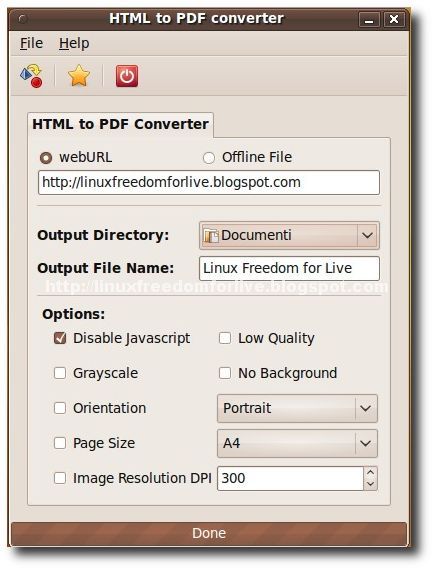
Task: Click the red power quit icon
Action: [127, 76]
